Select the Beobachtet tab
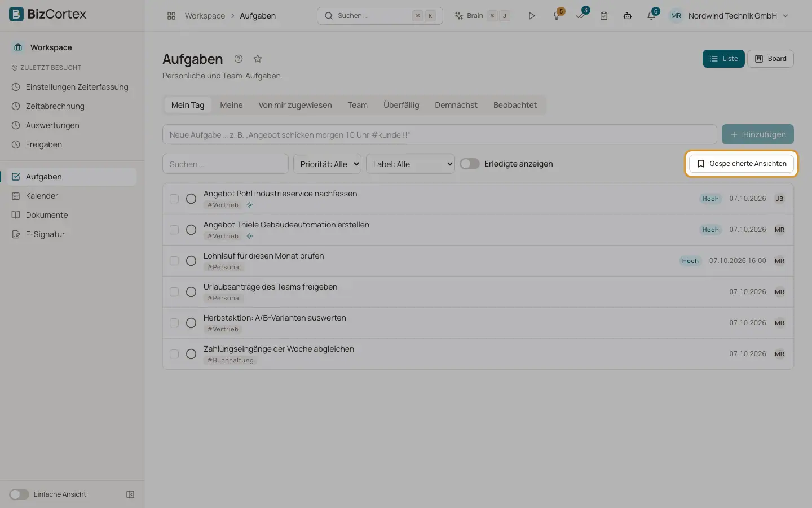 pos(515,105)
